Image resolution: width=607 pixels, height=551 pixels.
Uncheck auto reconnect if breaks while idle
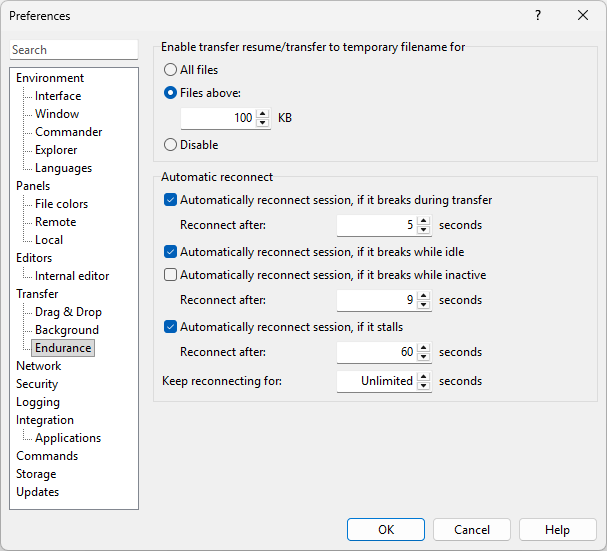tap(170, 252)
